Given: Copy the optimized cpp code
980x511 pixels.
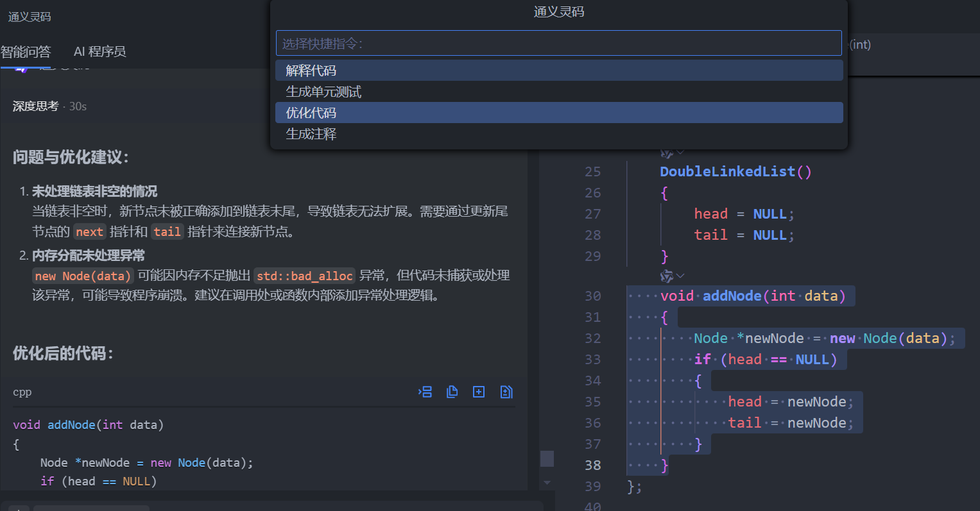Looking at the screenshot, I should [452, 392].
